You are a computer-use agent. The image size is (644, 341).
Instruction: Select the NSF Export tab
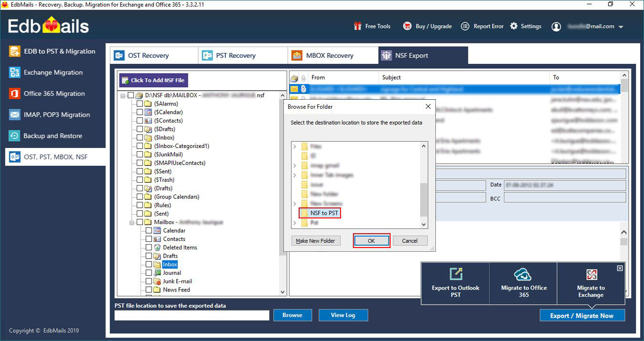423,55
